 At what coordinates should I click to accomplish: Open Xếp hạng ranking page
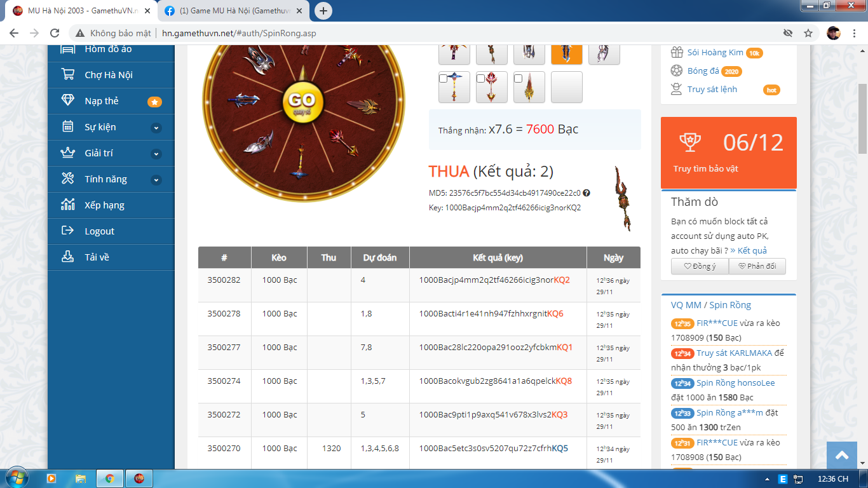tap(104, 205)
